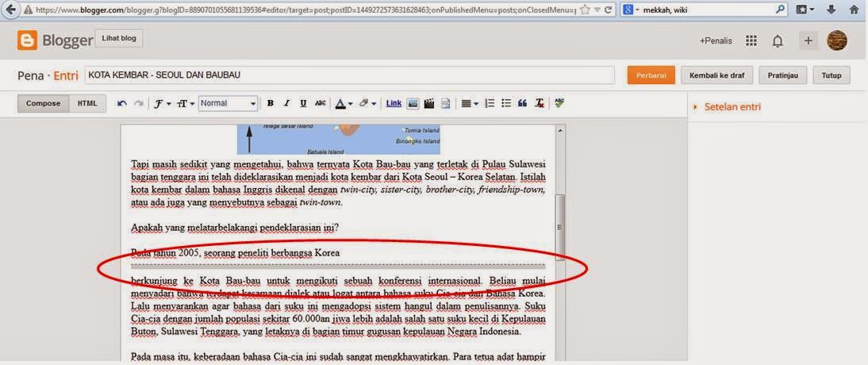This screenshot has width=868, height=365.
Task: Click the Lihat blog button
Action: [119, 39]
